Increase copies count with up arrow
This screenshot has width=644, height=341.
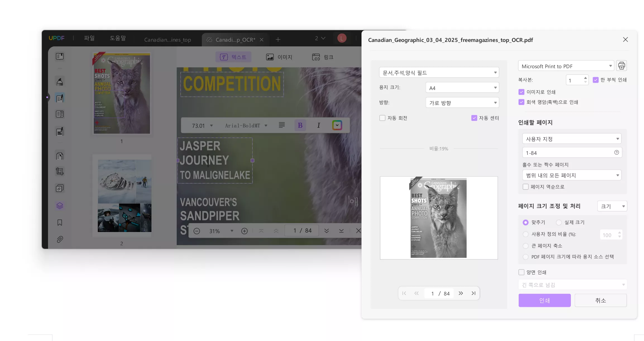click(585, 78)
